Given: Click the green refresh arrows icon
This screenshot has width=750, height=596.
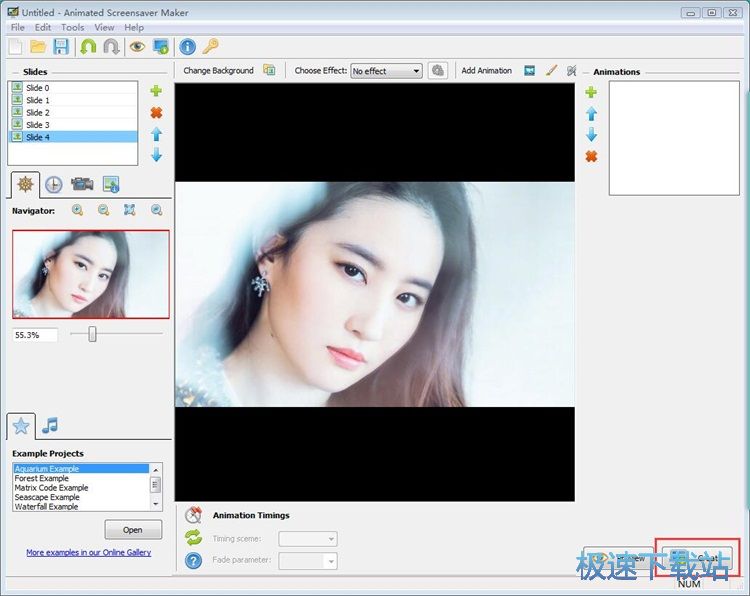Looking at the screenshot, I should pos(193,538).
